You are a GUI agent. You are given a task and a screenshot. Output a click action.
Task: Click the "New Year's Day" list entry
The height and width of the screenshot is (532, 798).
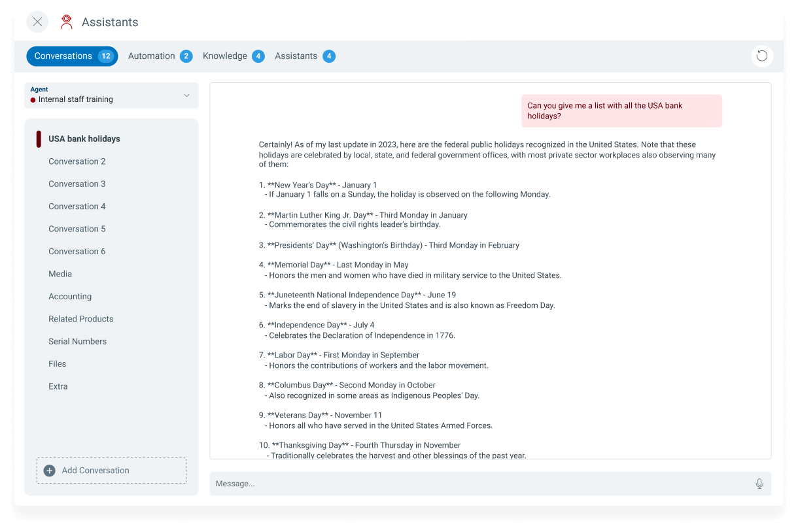point(405,190)
